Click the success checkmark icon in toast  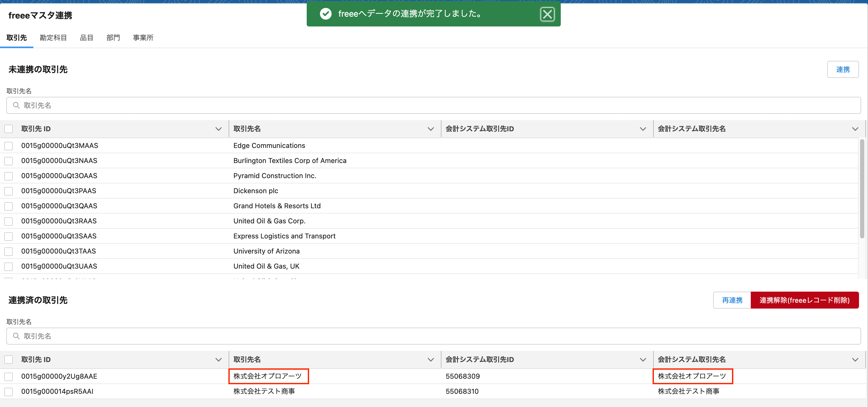325,14
